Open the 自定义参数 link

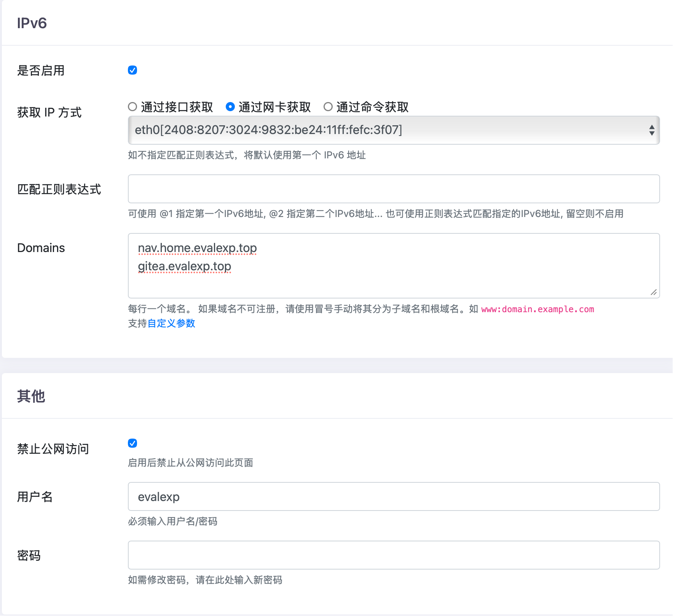click(x=171, y=323)
